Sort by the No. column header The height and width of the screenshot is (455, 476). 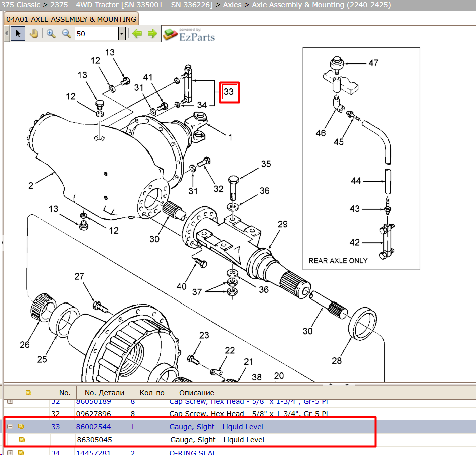click(65, 393)
